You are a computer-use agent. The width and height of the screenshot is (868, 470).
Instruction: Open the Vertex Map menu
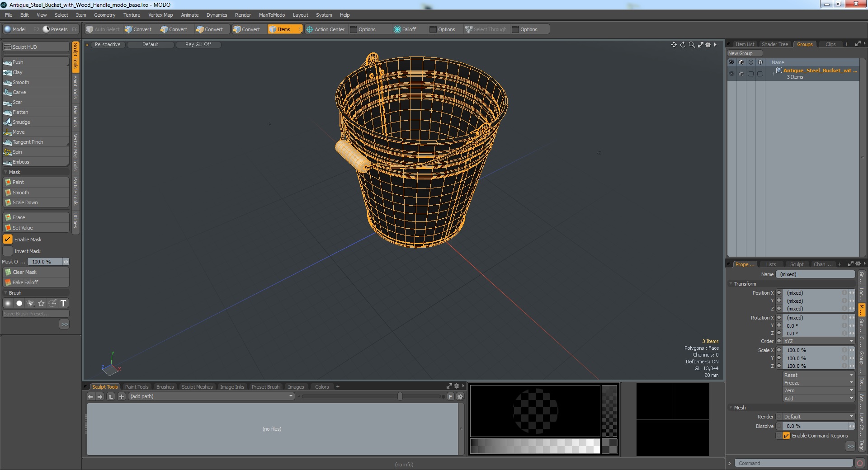(160, 15)
